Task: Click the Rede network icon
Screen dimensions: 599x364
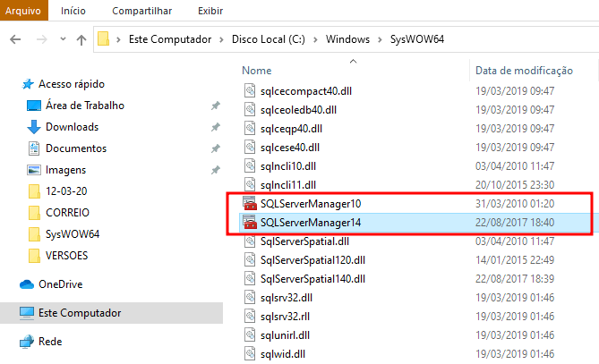Action: [27, 342]
